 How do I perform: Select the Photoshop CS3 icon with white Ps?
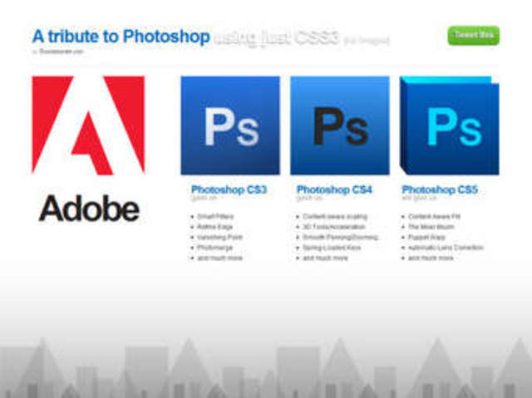230,125
